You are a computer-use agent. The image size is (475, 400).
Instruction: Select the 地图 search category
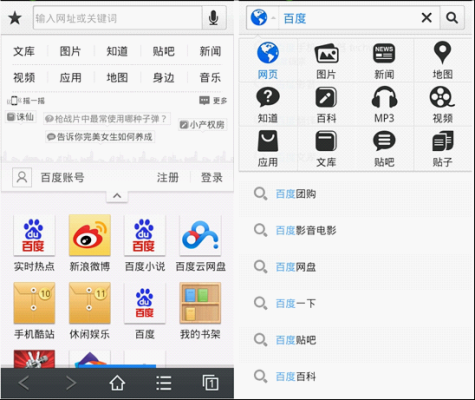(x=442, y=61)
